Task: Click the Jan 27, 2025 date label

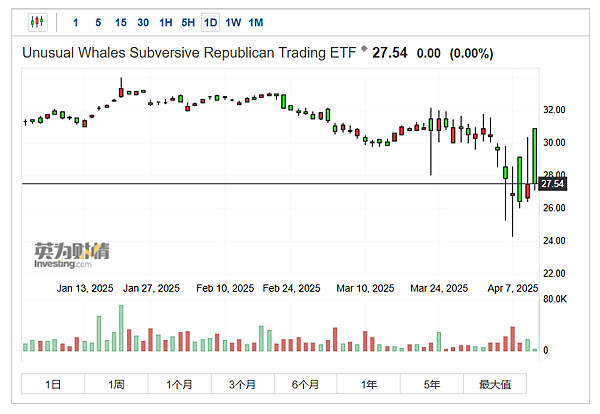Action: pyautogui.click(x=151, y=288)
